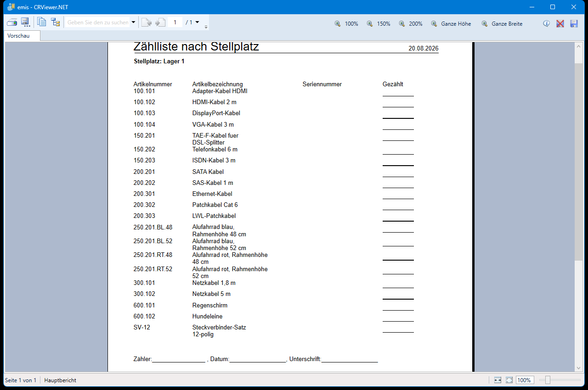Click the zoom slider handle
This screenshot has height=390, width=588.
click(x=548, y=380)
